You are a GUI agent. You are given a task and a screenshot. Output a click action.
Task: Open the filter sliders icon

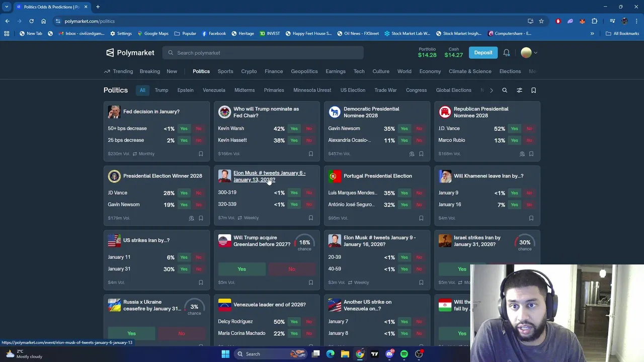(x=519, y=90)
